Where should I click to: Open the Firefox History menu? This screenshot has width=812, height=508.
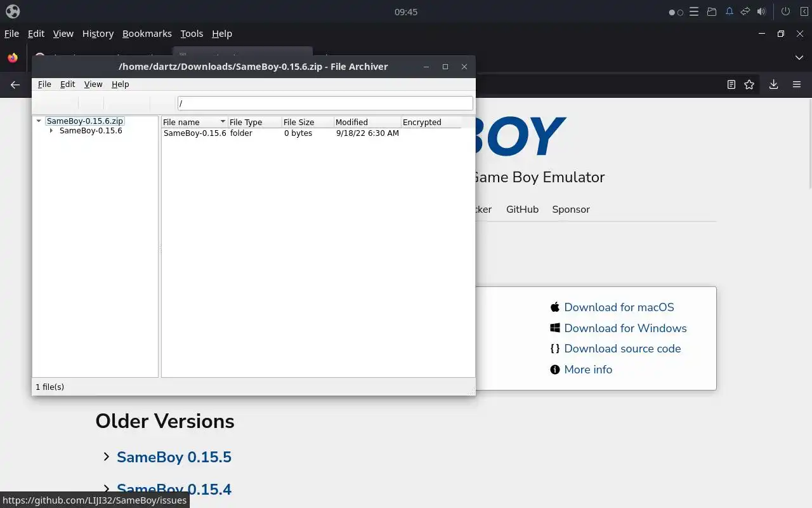(x=98, y=34)
